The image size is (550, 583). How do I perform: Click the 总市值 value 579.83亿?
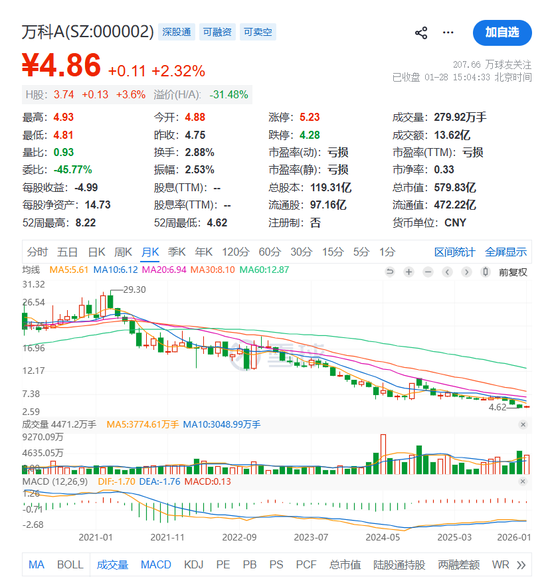click(x=455, y=187)
